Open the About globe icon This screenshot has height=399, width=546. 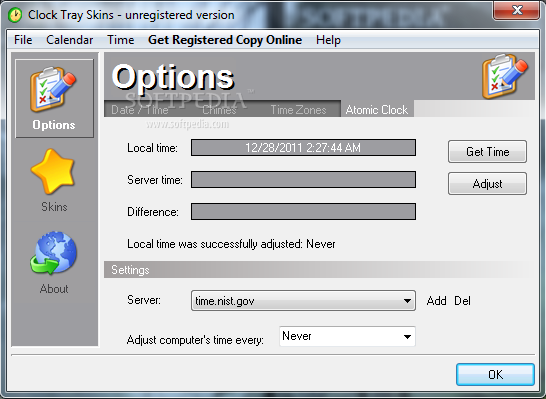coord(53,253)
